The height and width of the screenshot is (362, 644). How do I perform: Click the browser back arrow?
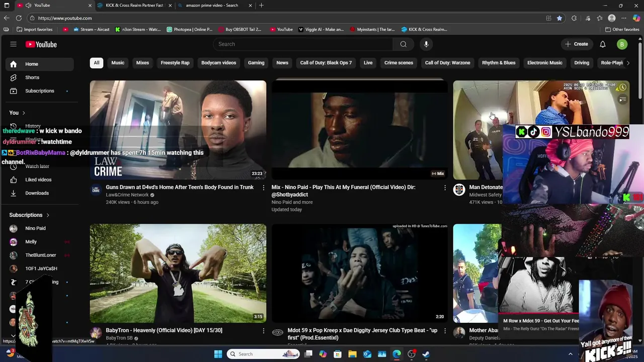point(7,18)
